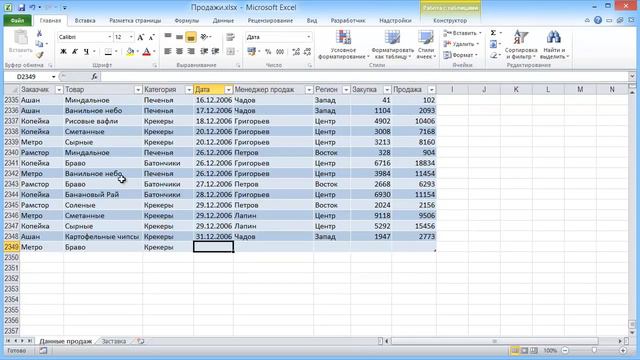Switch to the Данные ribbon tab
Image resolution: width=640 pixels, height=360 pixels.
click(x=223, y=20)
